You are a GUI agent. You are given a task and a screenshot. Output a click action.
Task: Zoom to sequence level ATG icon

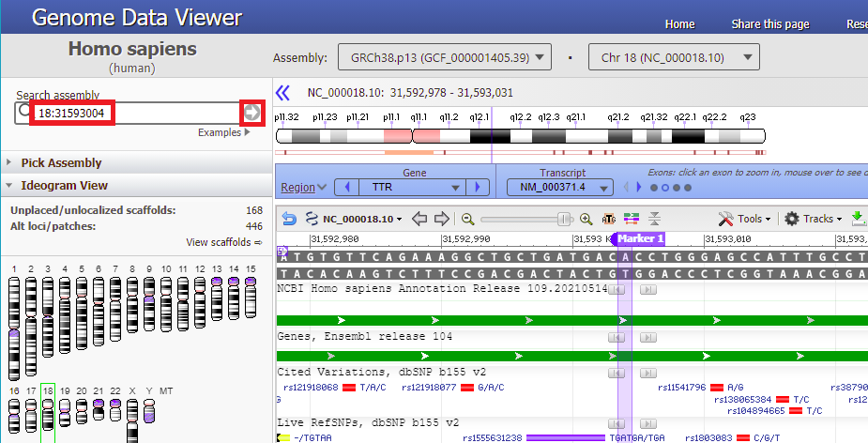pos(609,220)
